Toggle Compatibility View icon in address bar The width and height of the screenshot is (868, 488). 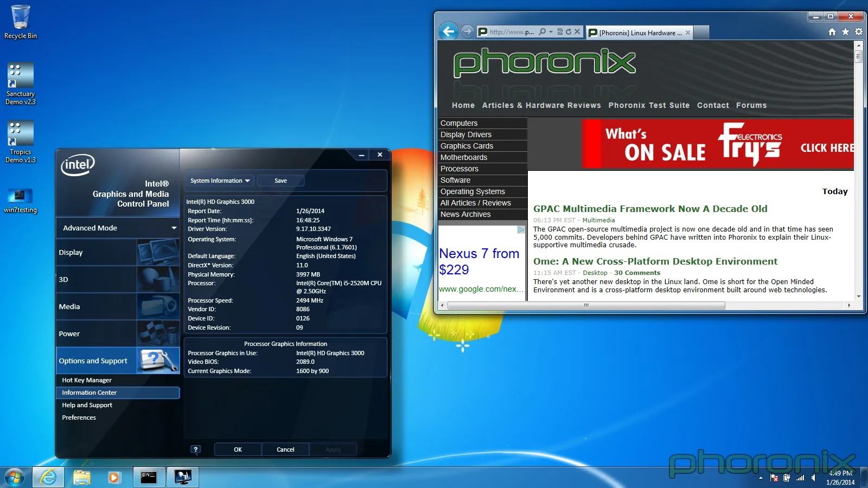tap(560, 32)
